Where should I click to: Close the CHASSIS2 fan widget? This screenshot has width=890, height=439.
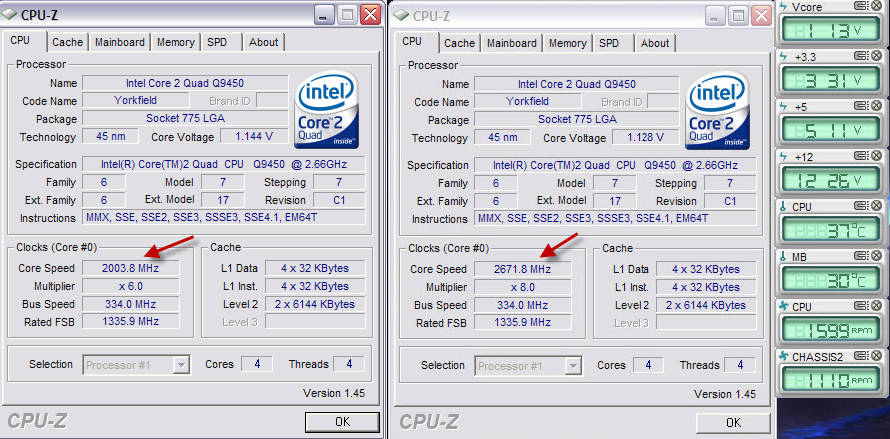pos(876,356)
